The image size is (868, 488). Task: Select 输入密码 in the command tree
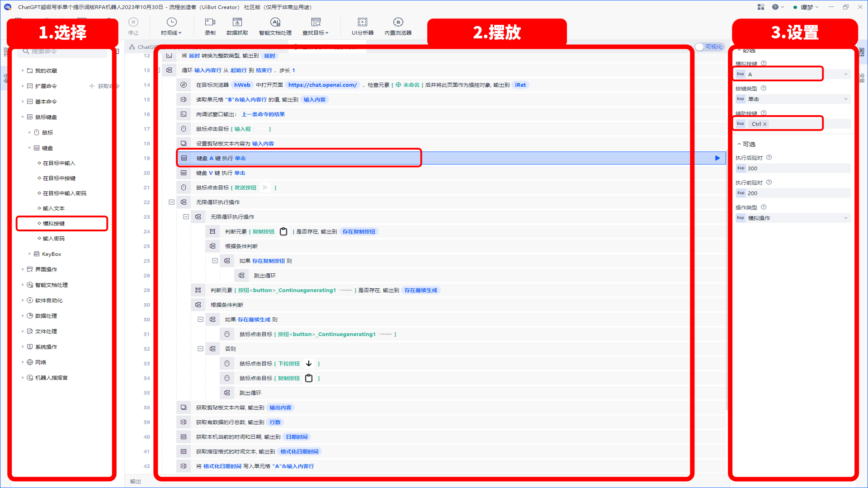click(54, 239)
